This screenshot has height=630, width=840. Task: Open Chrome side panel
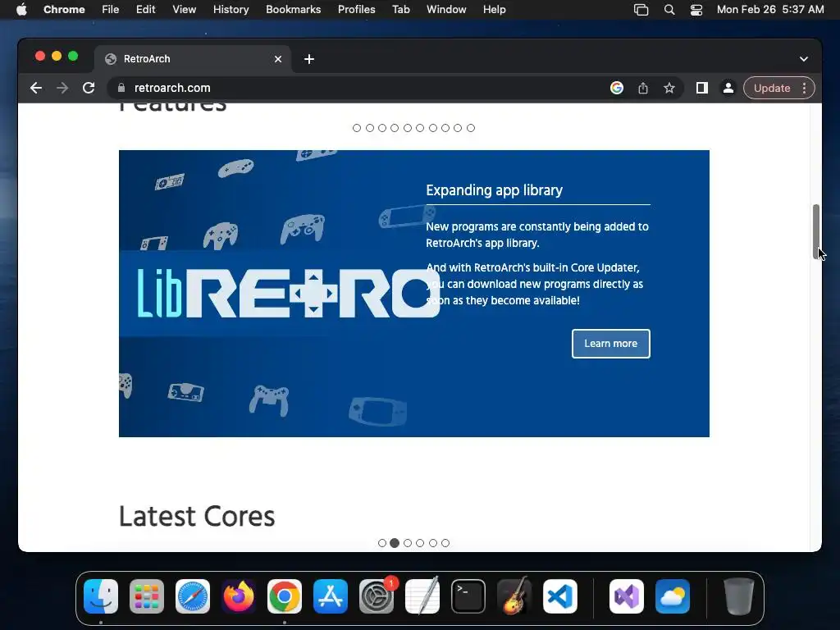pyautogui.click(x=702, y=88)
